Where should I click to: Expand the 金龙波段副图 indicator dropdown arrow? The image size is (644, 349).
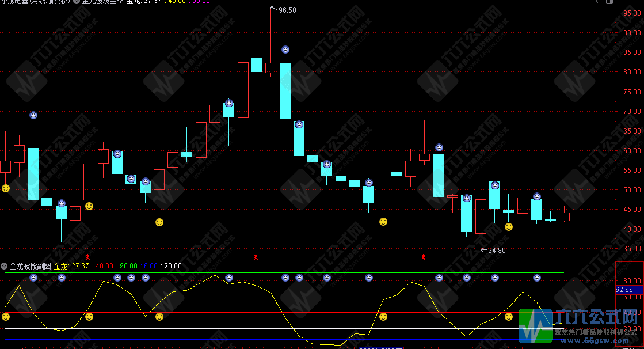[5, 266]
